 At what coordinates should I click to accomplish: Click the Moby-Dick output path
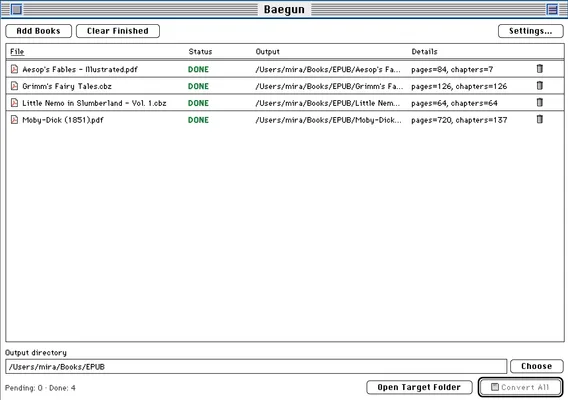point(328,120)
